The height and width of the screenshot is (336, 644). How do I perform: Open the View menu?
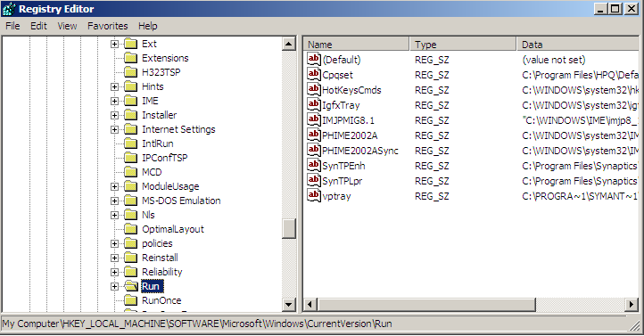click(x=67, y=26)
